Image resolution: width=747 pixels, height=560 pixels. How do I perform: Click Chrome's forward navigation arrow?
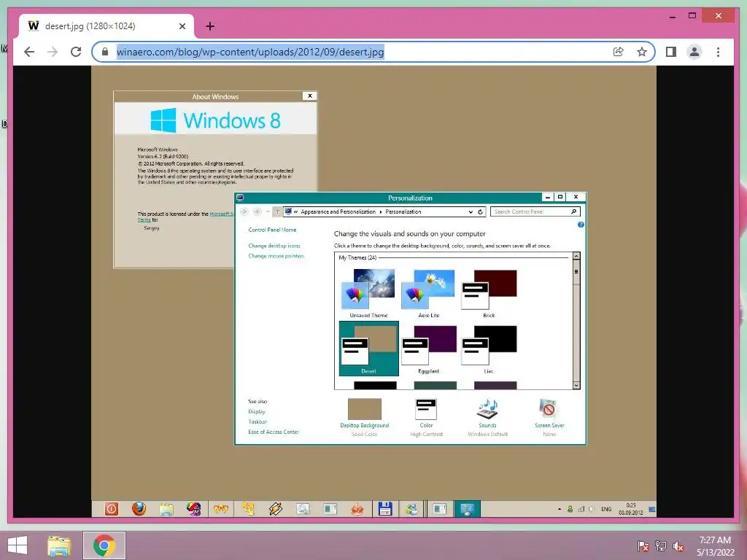pos(53,52)
